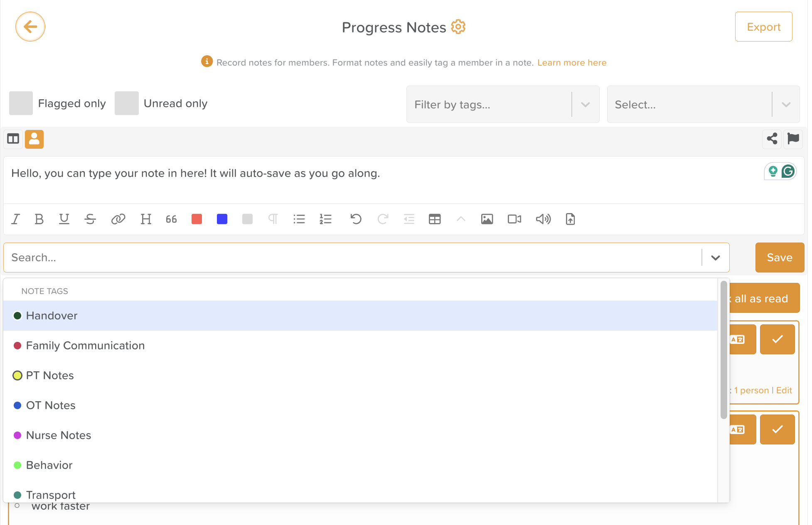The height and width of the screenshot is (525, 812).
Task: Enable the Flagged only checkbox
Action: [21, 103]
